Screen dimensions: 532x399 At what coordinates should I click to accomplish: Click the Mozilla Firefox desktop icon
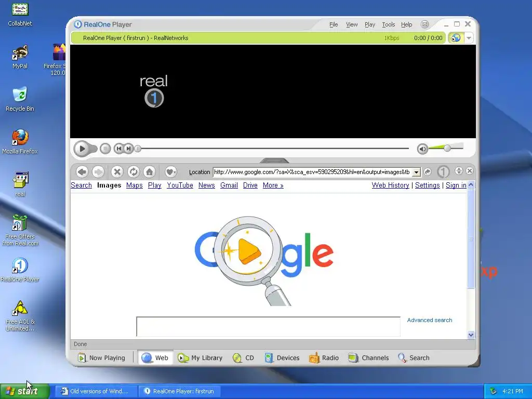pyautogui.click(x=20, y=141)
